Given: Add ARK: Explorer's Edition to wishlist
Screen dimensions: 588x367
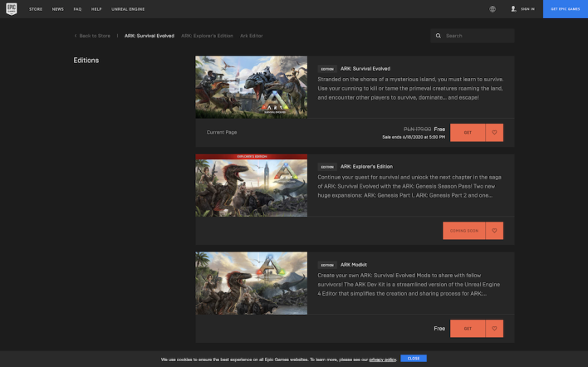Looking at the screenshot, I should coord(494,231).
